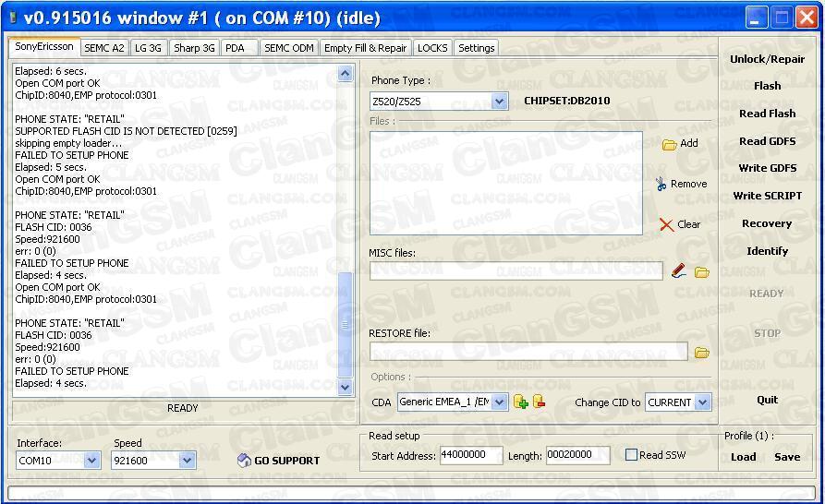825x504 pixels.
Task: Open the LG 3G tab
Action: coord(149,48)
